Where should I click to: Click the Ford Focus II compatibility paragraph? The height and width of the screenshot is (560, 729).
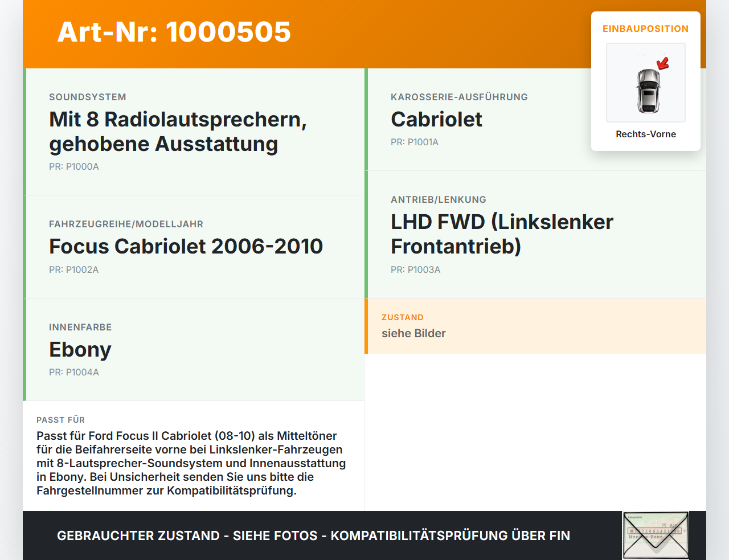click(191, 463)
